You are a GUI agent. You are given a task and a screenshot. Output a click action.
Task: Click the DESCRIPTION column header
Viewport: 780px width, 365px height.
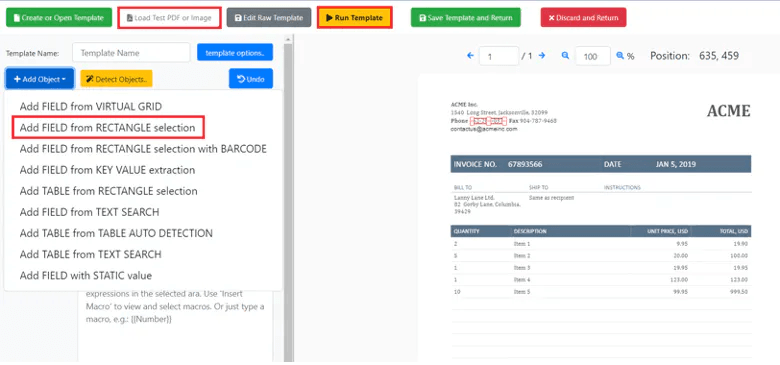[x=530, y=231]
